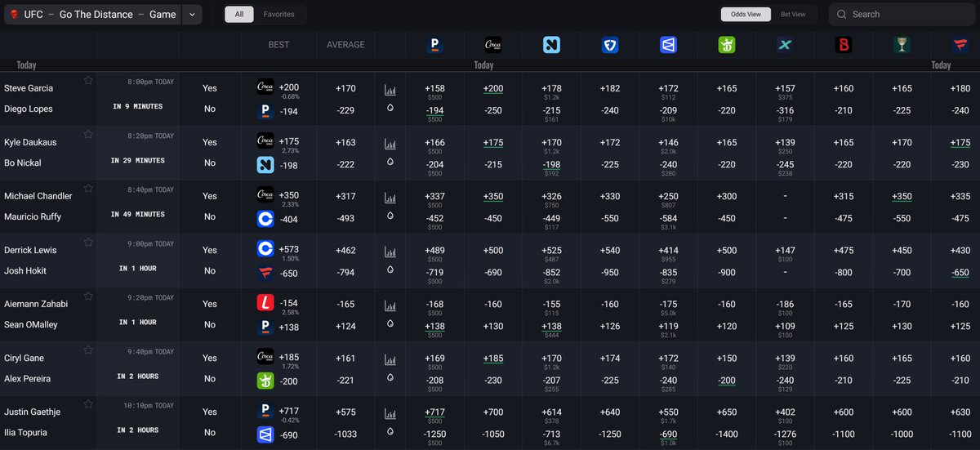
Task: Favorite the Ciryl Gane vs Alex Pereira fight
Action: tap(88, 350)
